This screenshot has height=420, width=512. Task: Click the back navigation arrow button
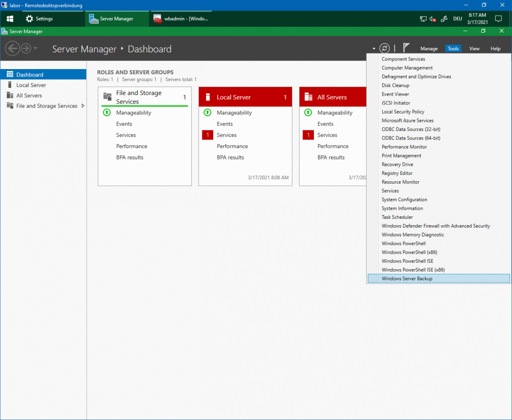(x=12, y=49)
